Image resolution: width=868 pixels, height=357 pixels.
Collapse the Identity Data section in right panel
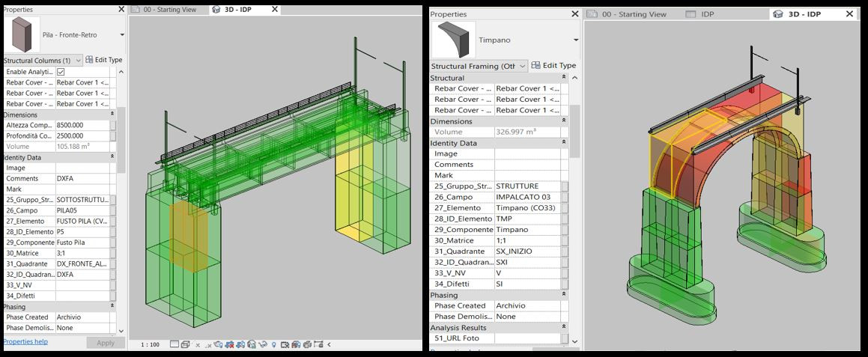563,143
